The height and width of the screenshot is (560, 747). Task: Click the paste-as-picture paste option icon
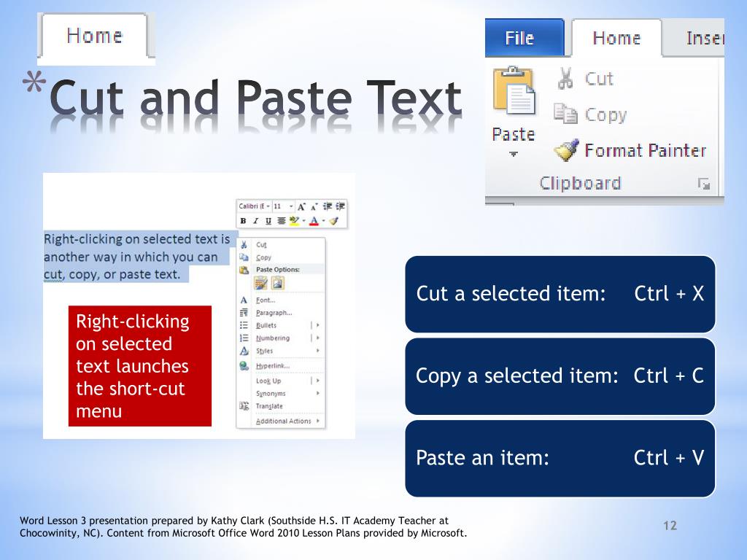pos(278,284)
